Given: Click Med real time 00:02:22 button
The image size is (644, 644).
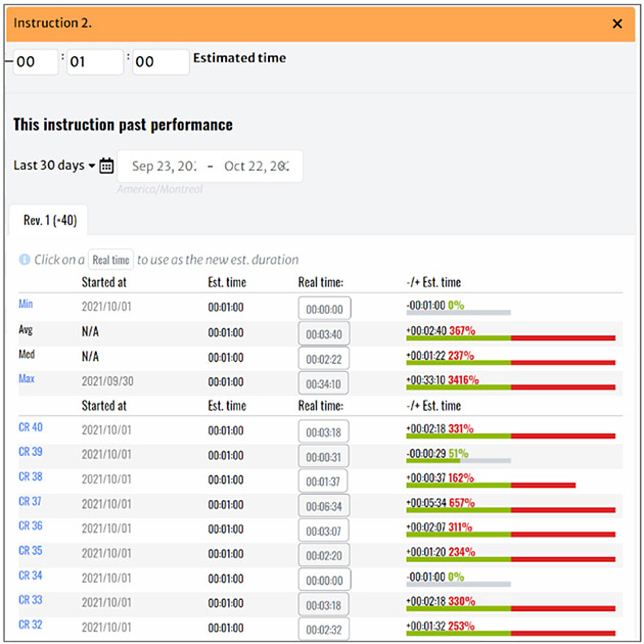Looking at the screenshot, I should click(325, 358).
